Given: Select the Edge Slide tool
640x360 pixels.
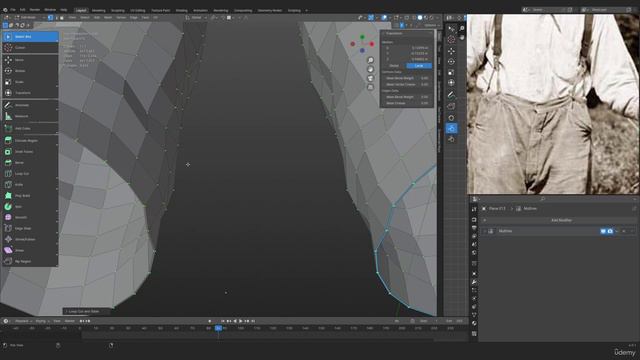Looking at the screenshot, I should tap(30, 228).
